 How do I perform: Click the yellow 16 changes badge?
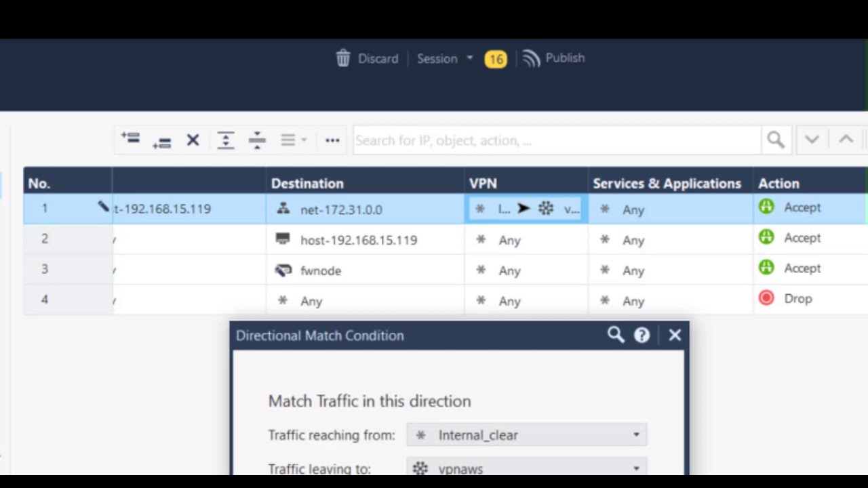pos(496,59)
